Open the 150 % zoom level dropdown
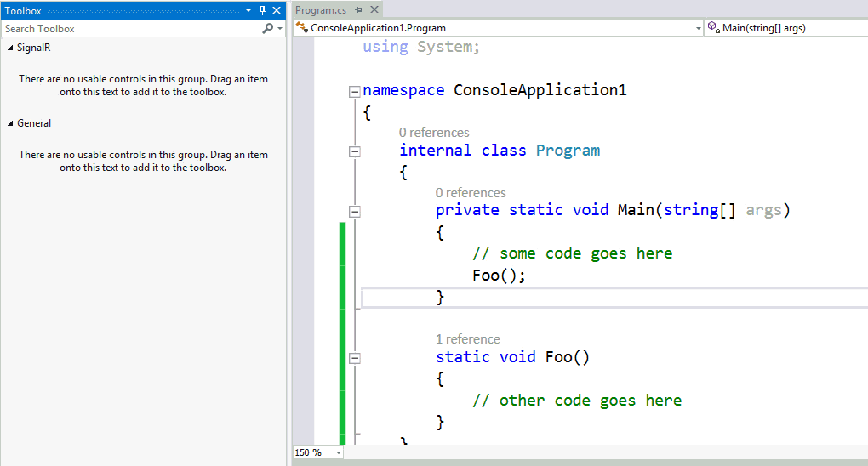The image size is (868, 466). [x=338, y=452]
